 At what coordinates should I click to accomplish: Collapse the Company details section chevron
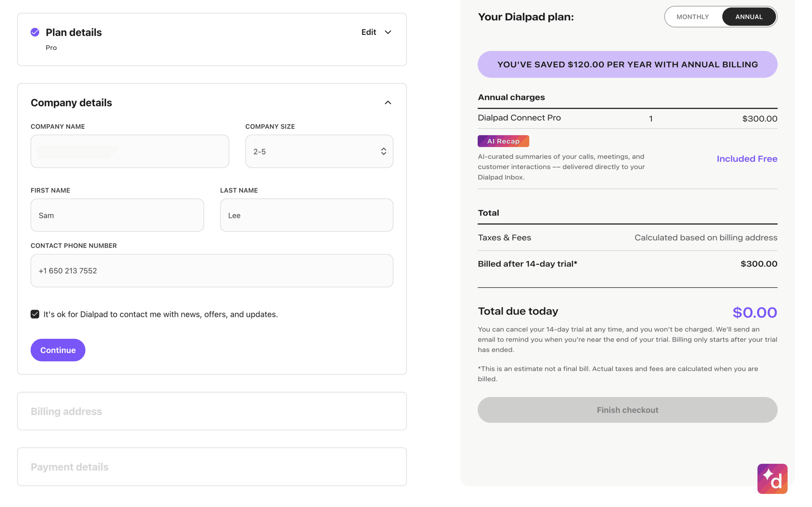pyautogui.click(x=387, y=102)
